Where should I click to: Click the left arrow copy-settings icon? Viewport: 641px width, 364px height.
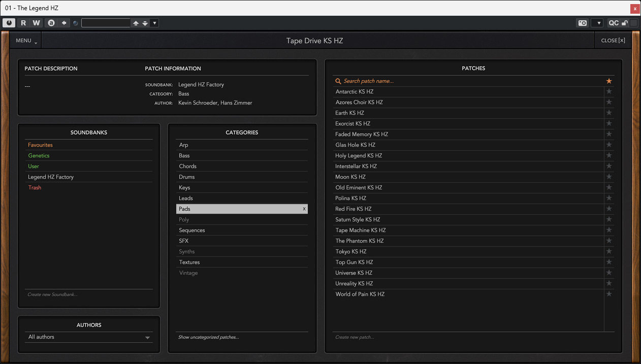(64, 23)
